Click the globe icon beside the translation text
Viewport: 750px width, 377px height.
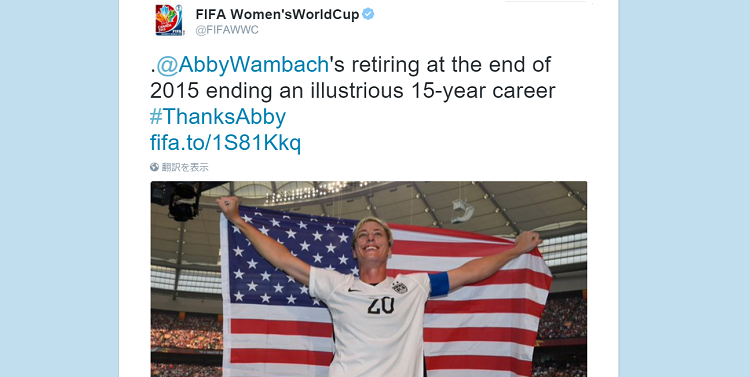154,167
